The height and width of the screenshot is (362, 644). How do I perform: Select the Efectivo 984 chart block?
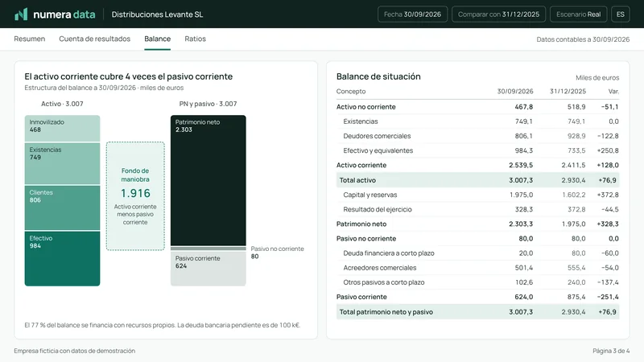point(63,258)
